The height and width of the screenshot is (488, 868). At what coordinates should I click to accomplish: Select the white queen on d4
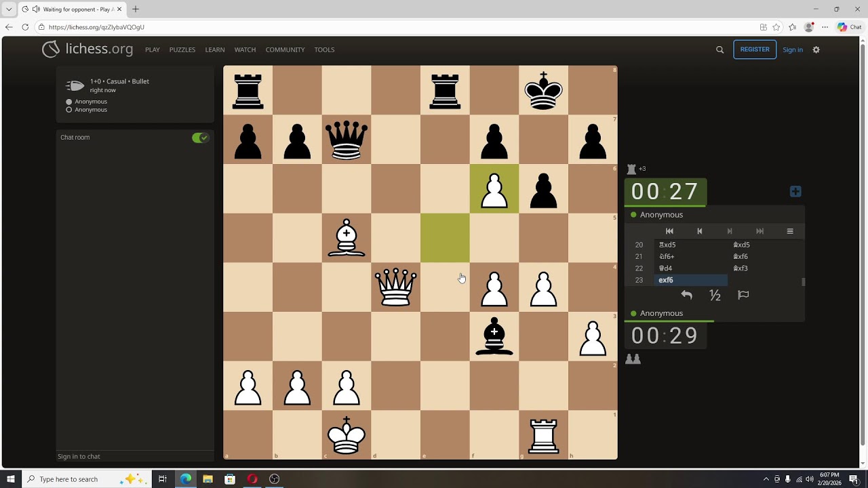(395, 287)
